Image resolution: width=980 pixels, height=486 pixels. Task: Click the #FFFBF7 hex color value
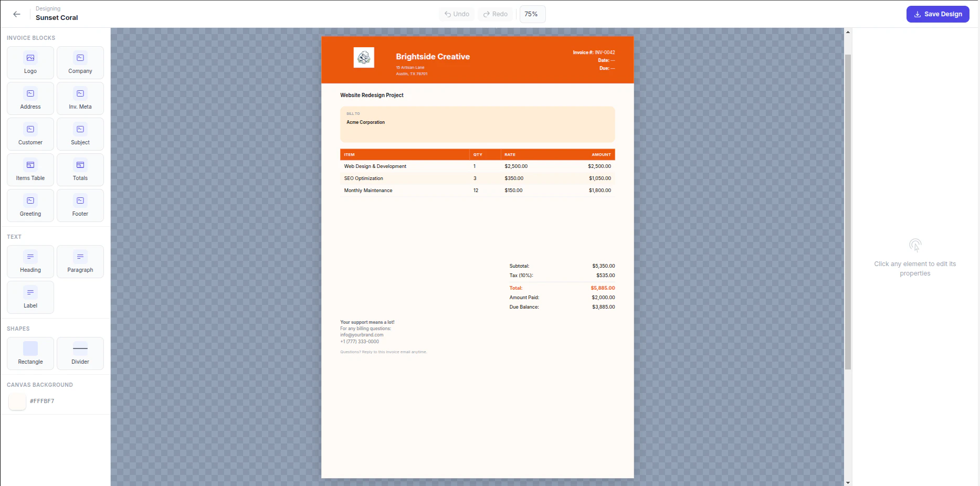pyautogui.click(x=42, y=402)
